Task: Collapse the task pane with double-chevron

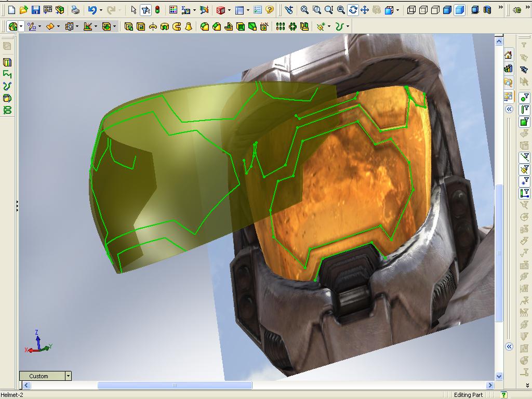Action: coord(509,109)
